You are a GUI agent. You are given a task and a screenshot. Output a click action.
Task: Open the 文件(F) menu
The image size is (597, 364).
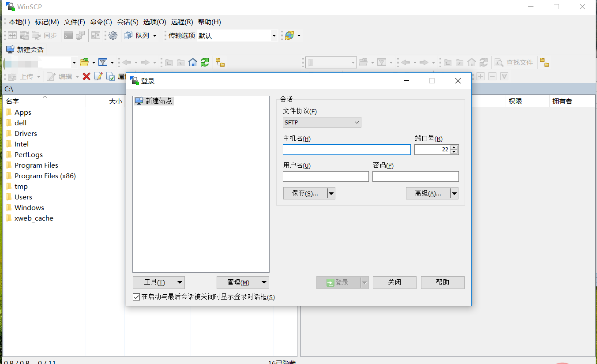click(75, 22)
